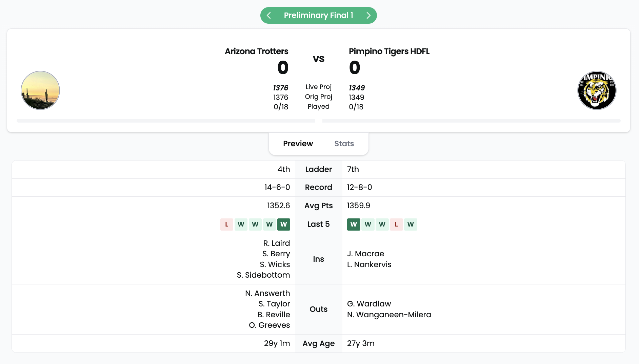Image resolution: width=639 pixels, height=364 pixels.
Task: Open the Arizona Trotters team name
Action: 256,51
